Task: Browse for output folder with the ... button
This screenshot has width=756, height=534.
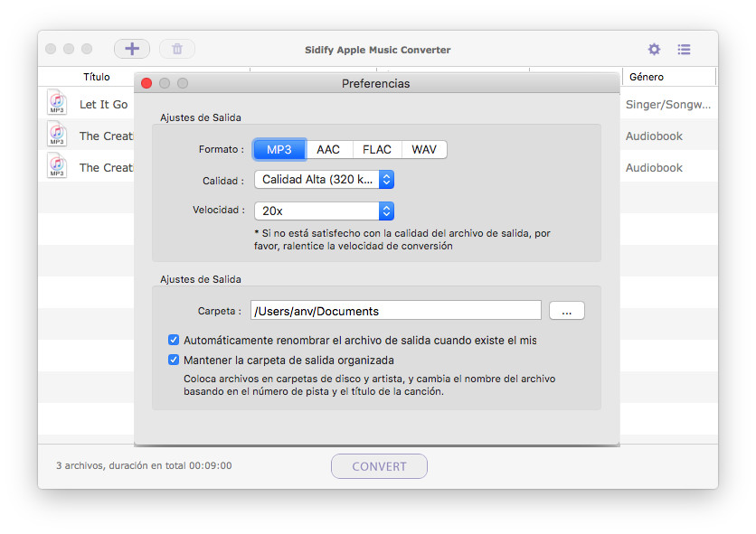Action: click(566, 311)
